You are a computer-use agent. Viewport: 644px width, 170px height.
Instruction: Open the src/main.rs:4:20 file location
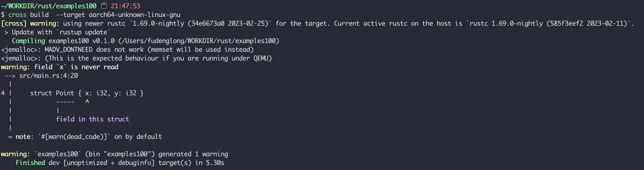(49, 76)
